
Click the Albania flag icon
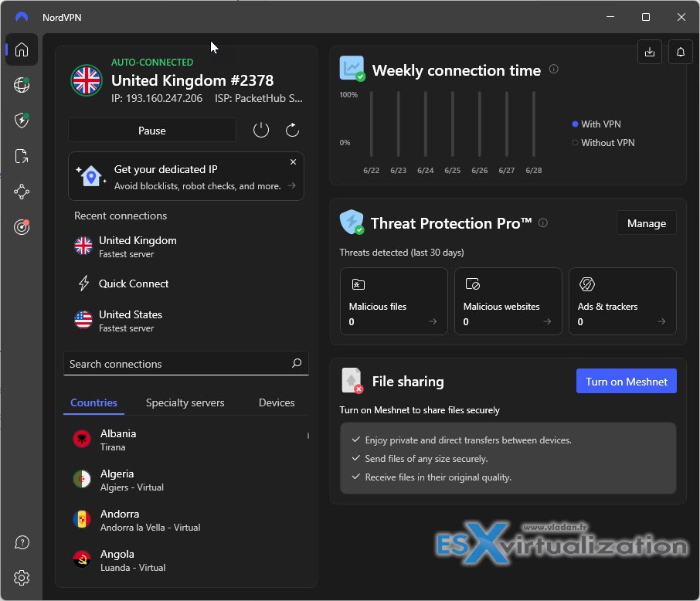click(82, 440)
